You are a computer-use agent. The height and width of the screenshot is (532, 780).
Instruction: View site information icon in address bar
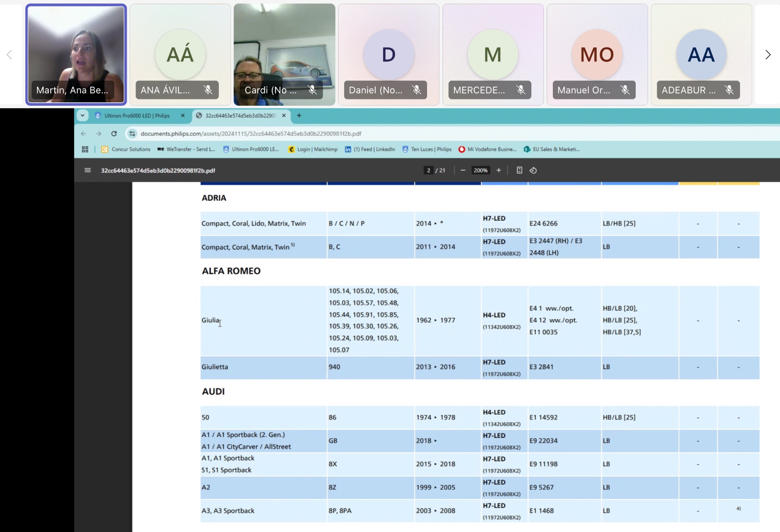coord(132,133)
